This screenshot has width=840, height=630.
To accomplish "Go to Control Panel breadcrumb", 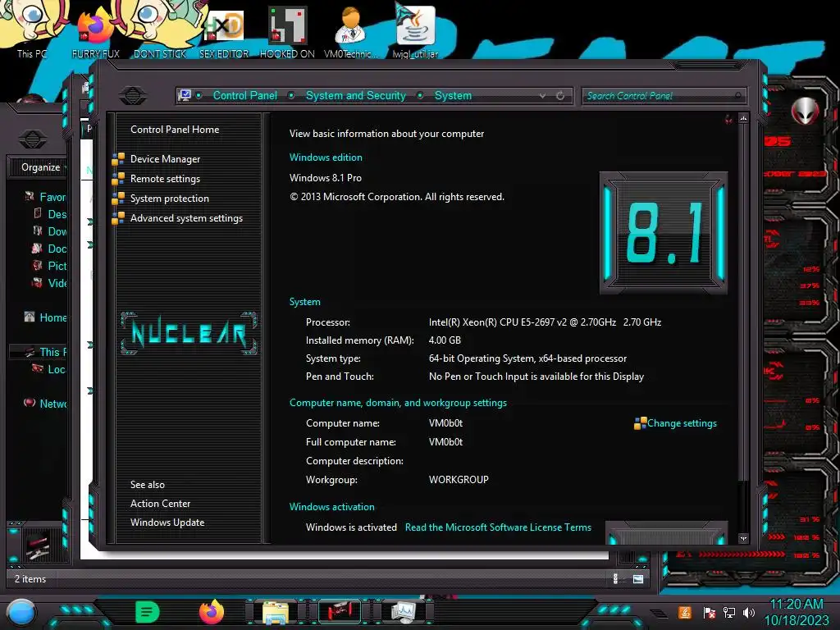I will coord(245,95).
